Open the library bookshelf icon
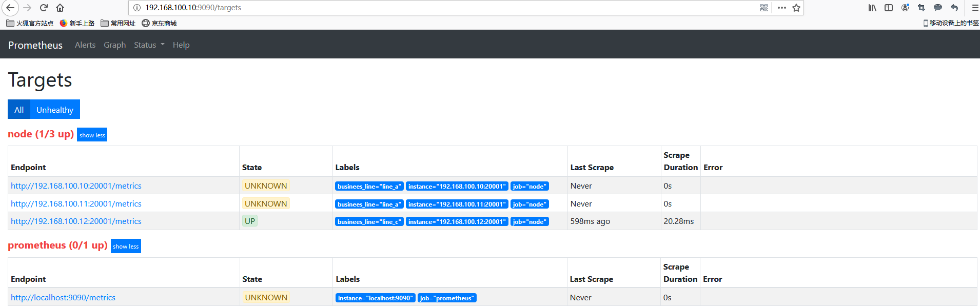This screenshot has height=308, width=980. [872, 8]
